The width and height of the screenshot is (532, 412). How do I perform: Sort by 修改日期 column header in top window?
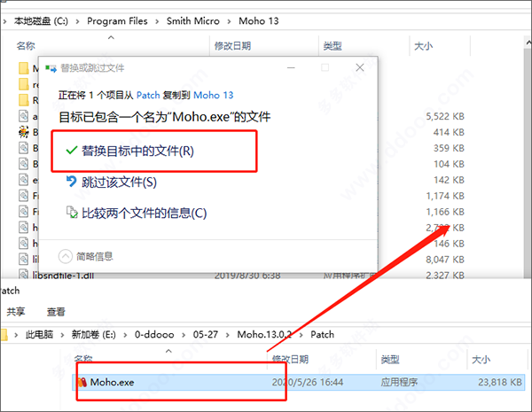(x=234, y=45)
